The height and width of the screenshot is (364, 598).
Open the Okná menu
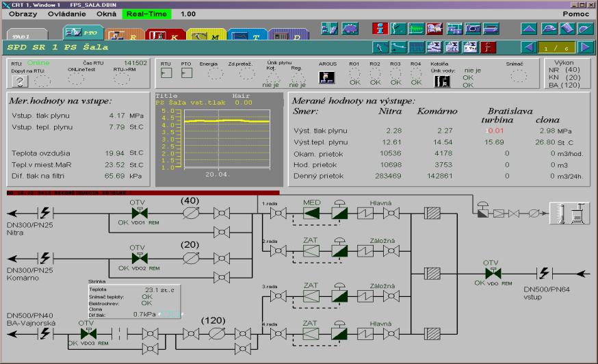pyautogui.click(x=107, y=14)
